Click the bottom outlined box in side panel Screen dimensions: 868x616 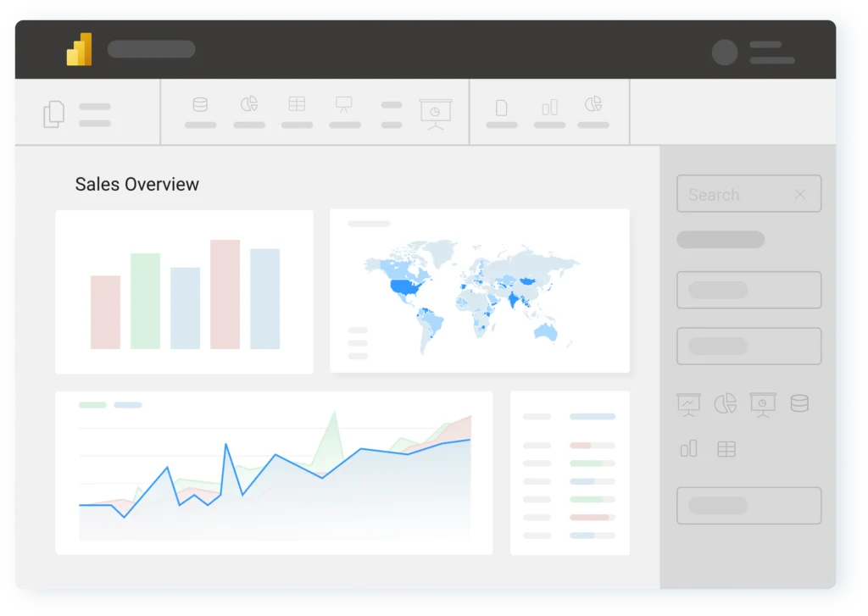click(x=749, y=505)
